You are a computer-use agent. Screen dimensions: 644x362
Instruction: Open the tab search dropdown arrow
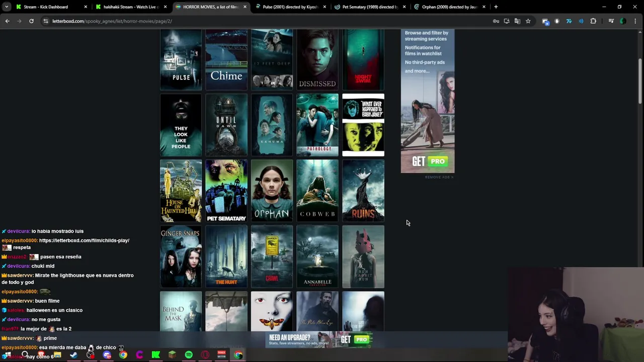point(7,7)
